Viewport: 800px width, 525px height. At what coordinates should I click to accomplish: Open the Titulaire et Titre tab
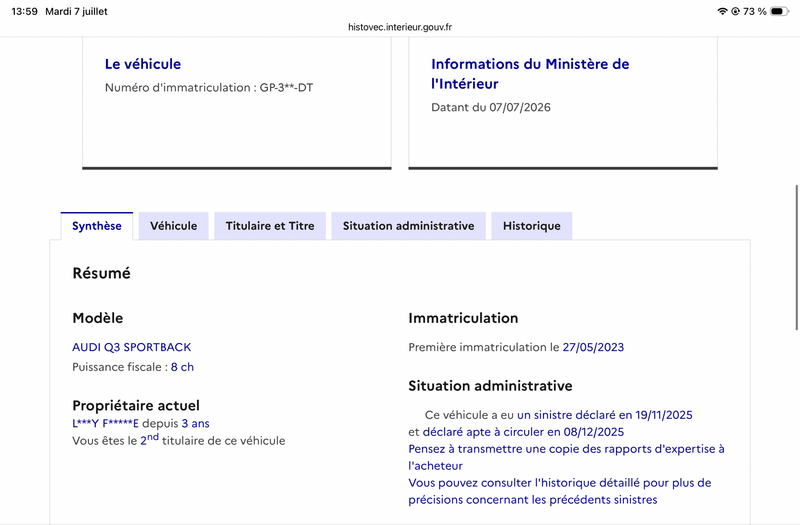tap(270, 226)
